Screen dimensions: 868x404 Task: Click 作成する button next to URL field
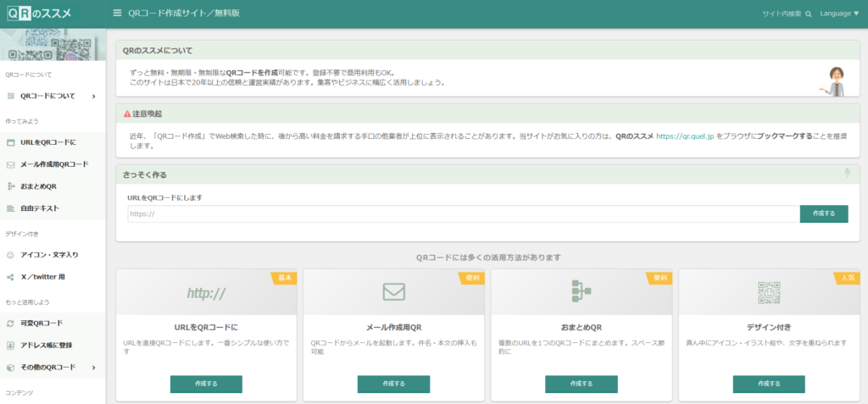click(x=824, y=213)
